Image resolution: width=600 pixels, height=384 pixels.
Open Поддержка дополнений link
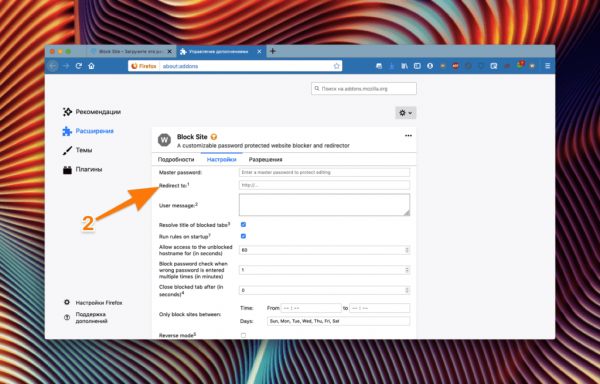click(x=86, y=317)
